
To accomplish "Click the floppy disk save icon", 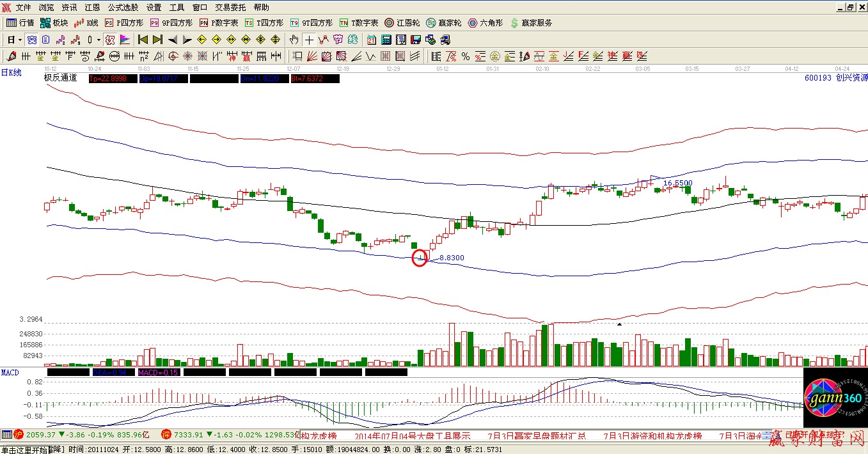I will tap(416, 40).
